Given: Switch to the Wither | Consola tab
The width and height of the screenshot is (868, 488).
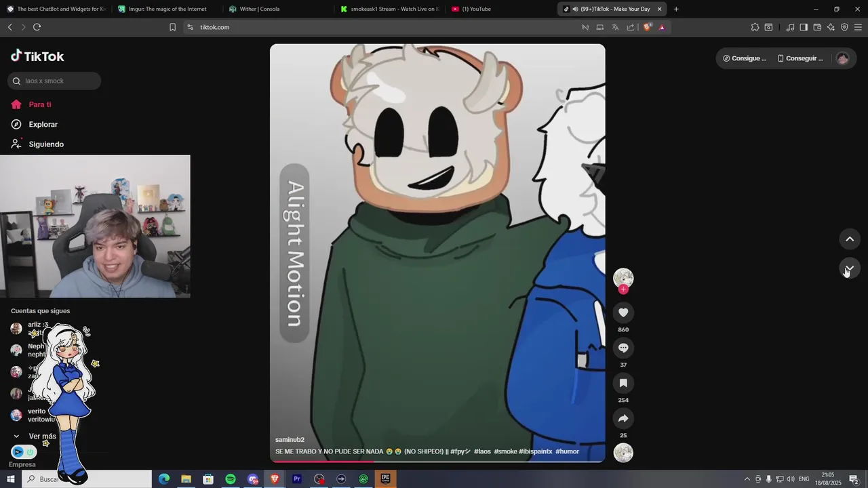Looking at the screenshot, I should [278, 9].
